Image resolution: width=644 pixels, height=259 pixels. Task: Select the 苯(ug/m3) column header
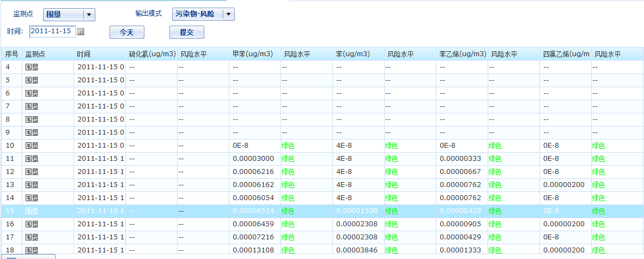353,54
